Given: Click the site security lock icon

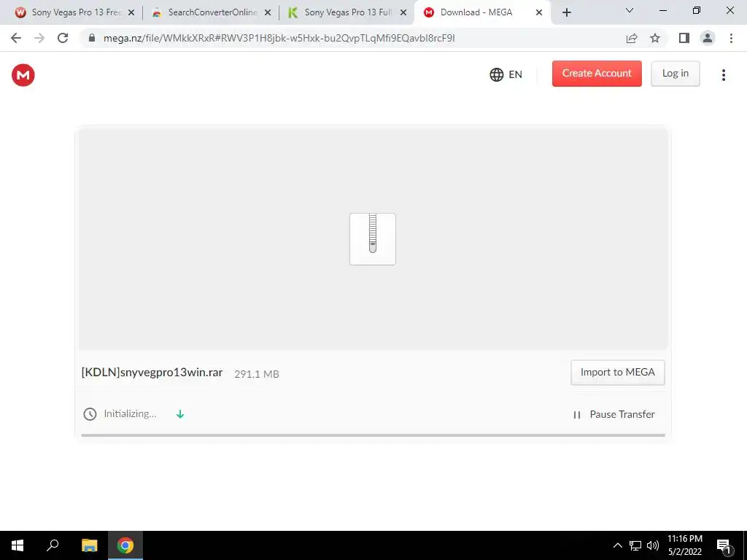Looking at the screenshot, I should click(92, 38).
